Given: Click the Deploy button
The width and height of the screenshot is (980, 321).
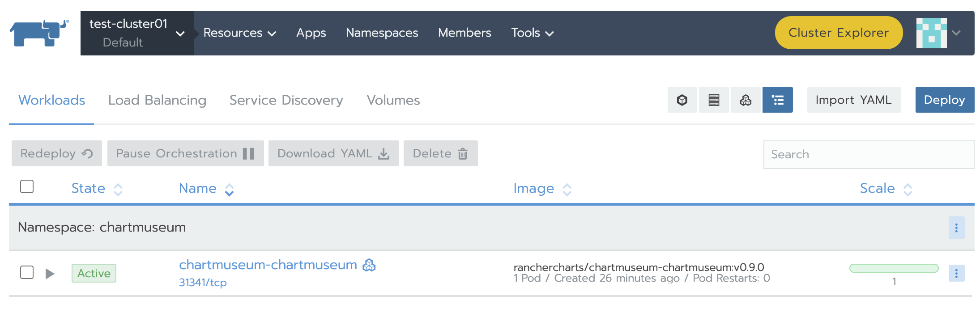Looking at the screenshot, I should pos(945,100).
